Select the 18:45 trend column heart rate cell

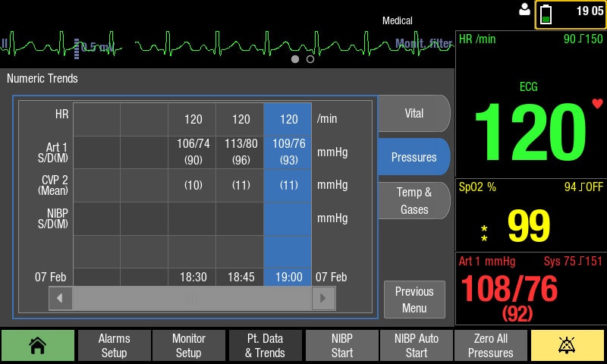(x=241, y=119)
